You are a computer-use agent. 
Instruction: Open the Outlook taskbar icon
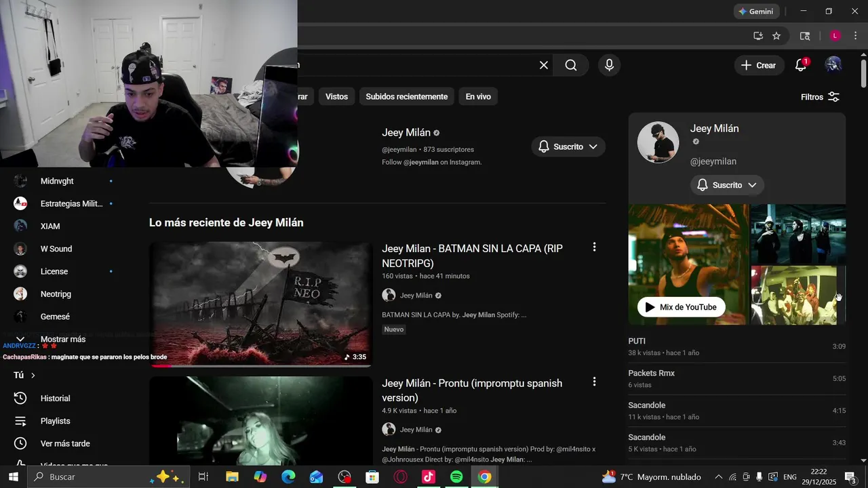(316, 477)
